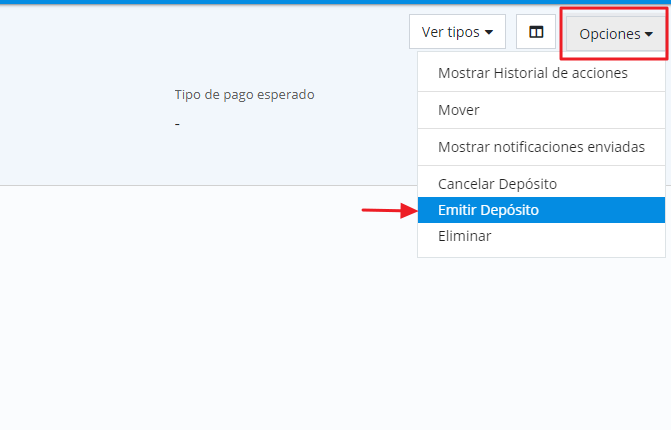Select Eliminar from the menu

point(465,236)
